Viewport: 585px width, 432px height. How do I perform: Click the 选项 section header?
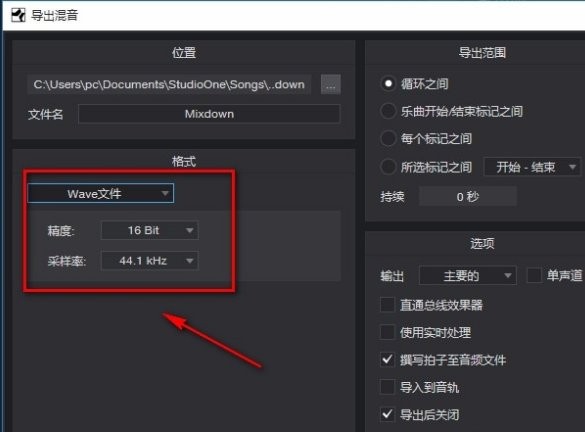click(482, 244)
